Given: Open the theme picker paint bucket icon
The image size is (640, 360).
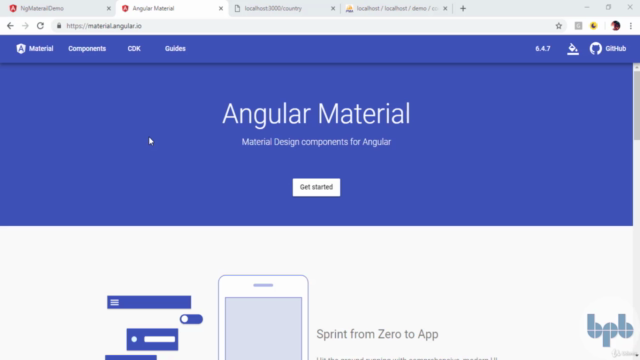Looking at the screenshot, I should (x=573, y=49).
